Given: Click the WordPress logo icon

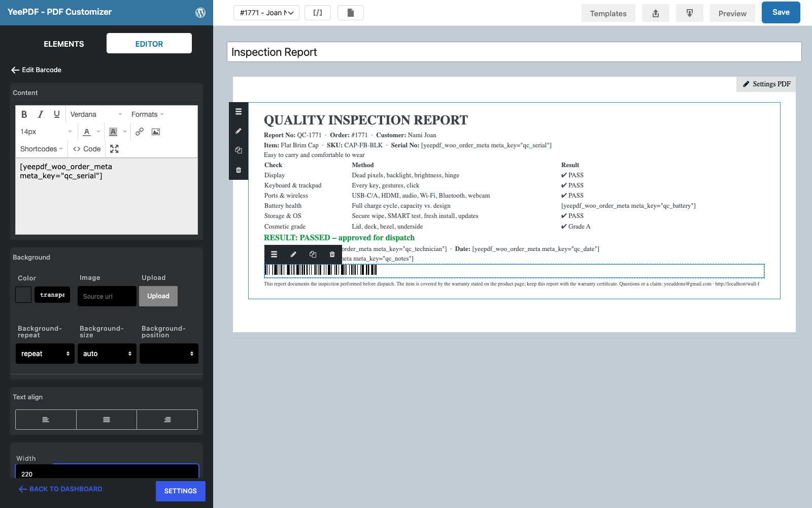Looking at the screenshot, I should [x=200, y=13].
